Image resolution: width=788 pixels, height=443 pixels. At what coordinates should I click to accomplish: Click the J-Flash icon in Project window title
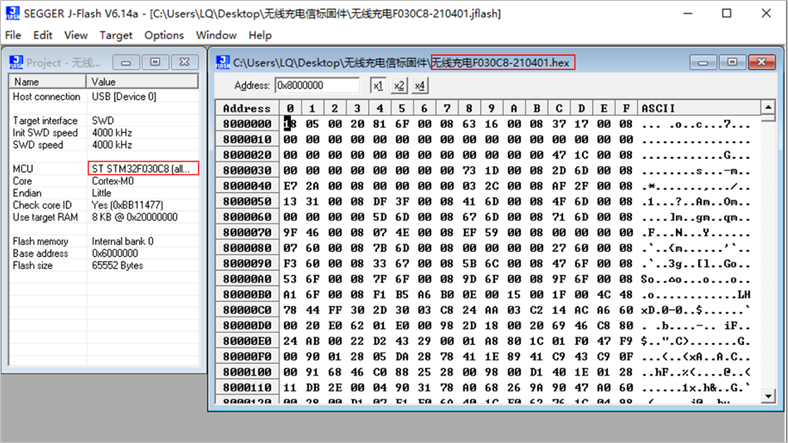16,62
